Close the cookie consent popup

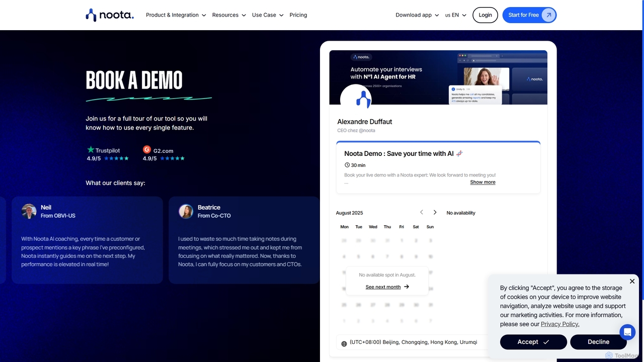click(x=632, y=281)
